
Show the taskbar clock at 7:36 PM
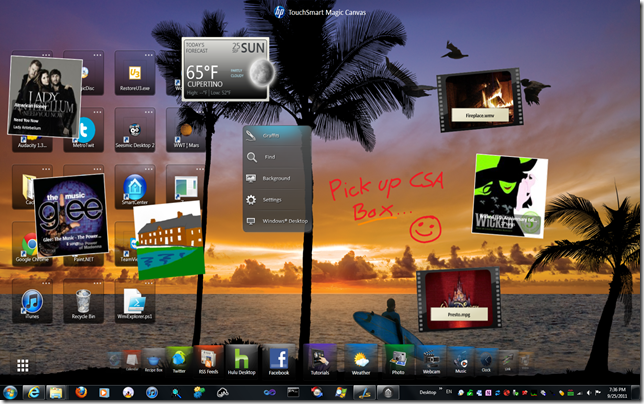(617, 393)
